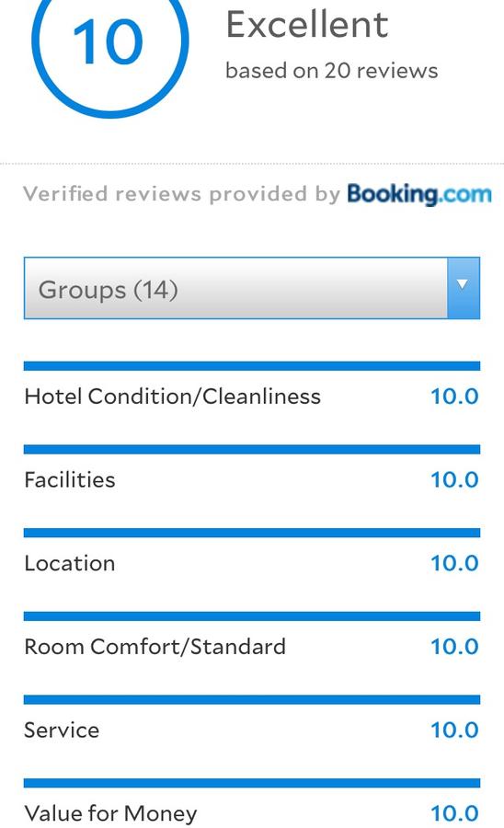The height and width of the screenshot is (828, 504).
Task: Select the Service label
Action: point(62,730)
